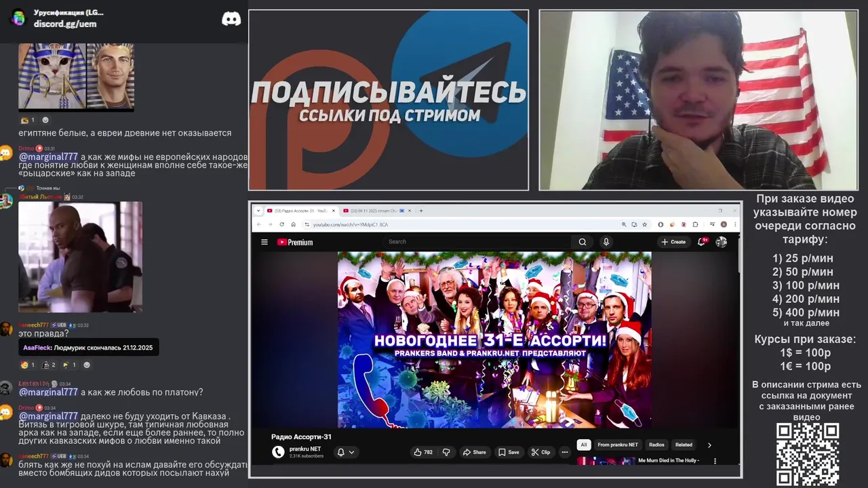Click the zoom magnifier in address bar
868x488 pixels.
624,224
